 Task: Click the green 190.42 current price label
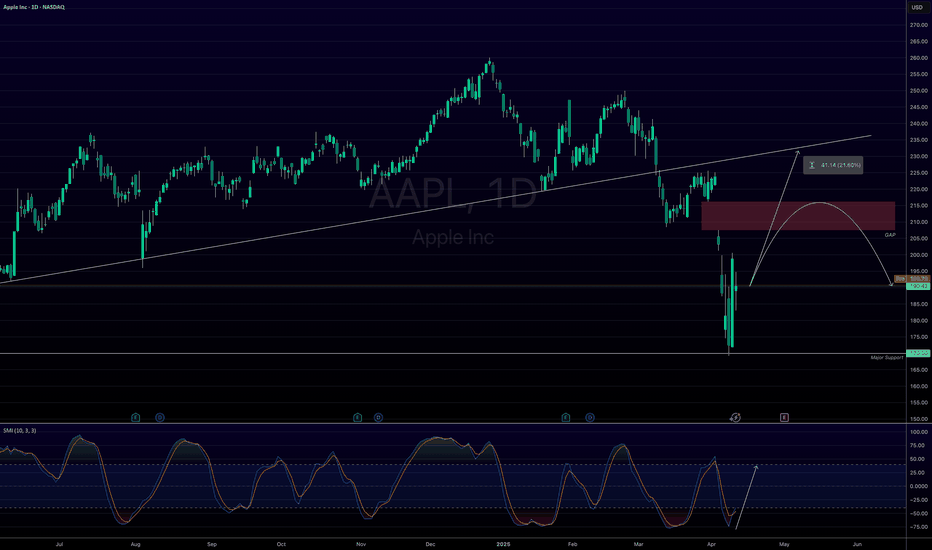pyautogui.click(x=918, y=286)
